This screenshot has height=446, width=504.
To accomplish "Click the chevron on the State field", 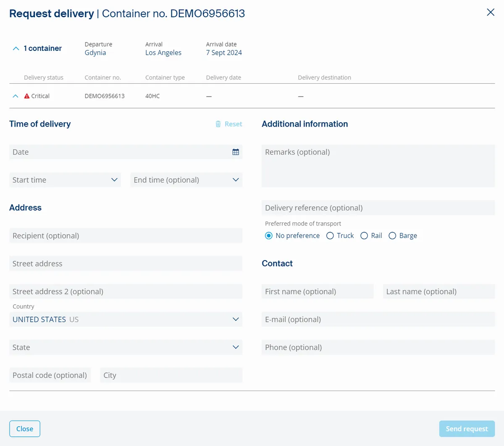I will coord(236,347).
